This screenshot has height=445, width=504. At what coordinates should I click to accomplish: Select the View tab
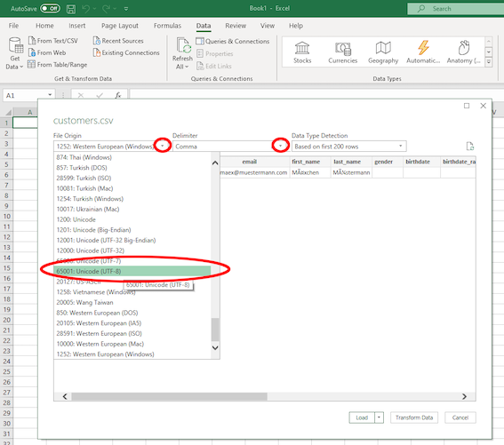click(268, 26)
